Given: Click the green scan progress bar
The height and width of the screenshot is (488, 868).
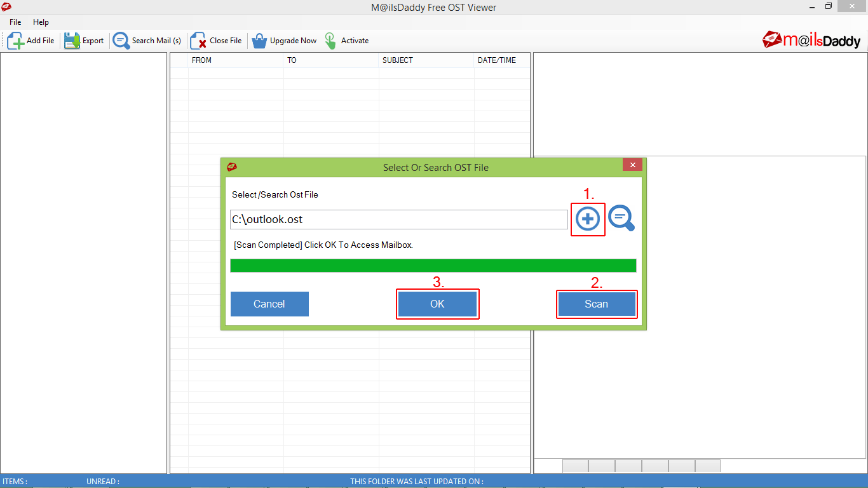Looking at the screenshot, I should (x=433, y=266).
